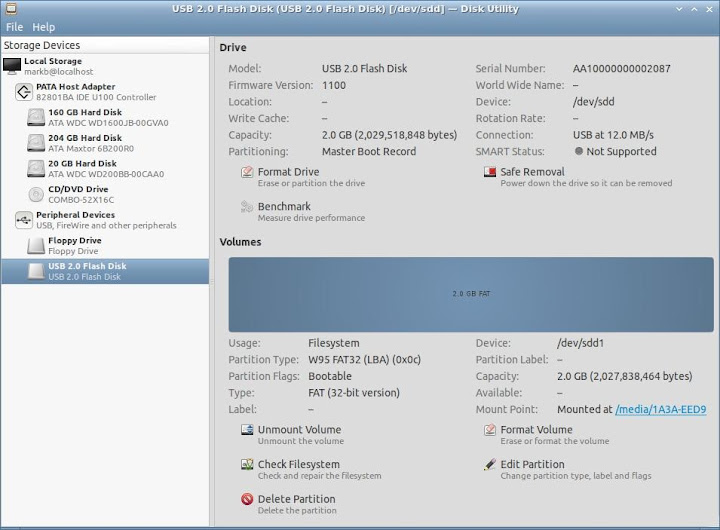Click the Format Drive icon

247,172
